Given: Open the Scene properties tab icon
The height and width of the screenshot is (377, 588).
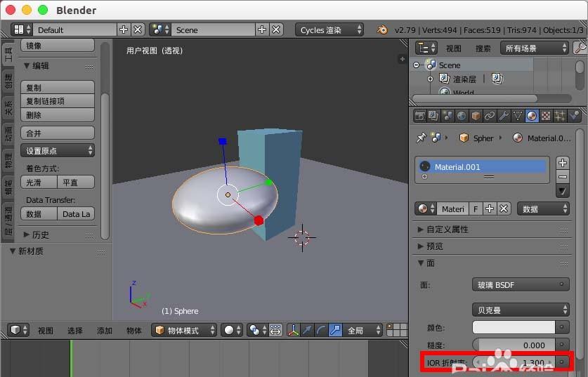Looking at the screenshot, I should (x=447, y=116).
